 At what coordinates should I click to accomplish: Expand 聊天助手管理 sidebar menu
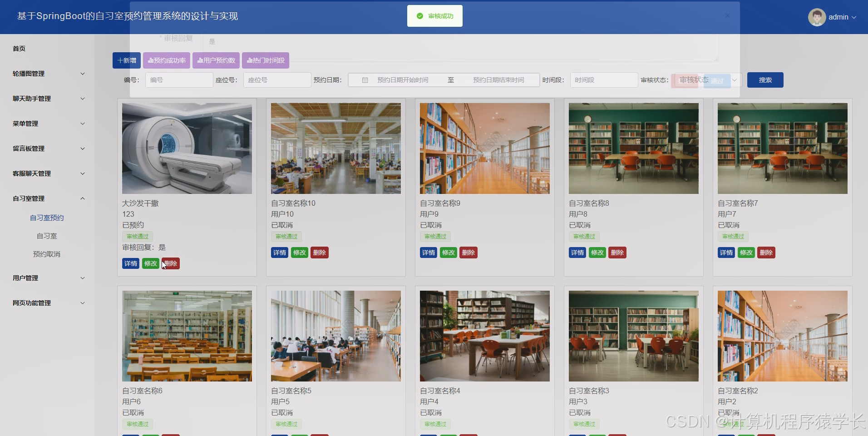47,99
